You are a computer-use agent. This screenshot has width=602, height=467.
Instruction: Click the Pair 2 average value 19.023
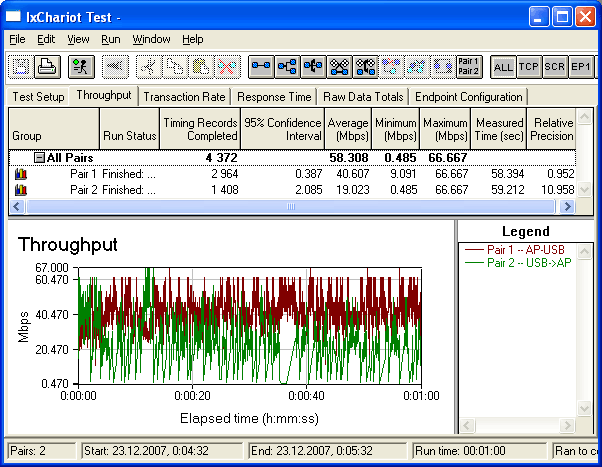[x=352, y=190]
